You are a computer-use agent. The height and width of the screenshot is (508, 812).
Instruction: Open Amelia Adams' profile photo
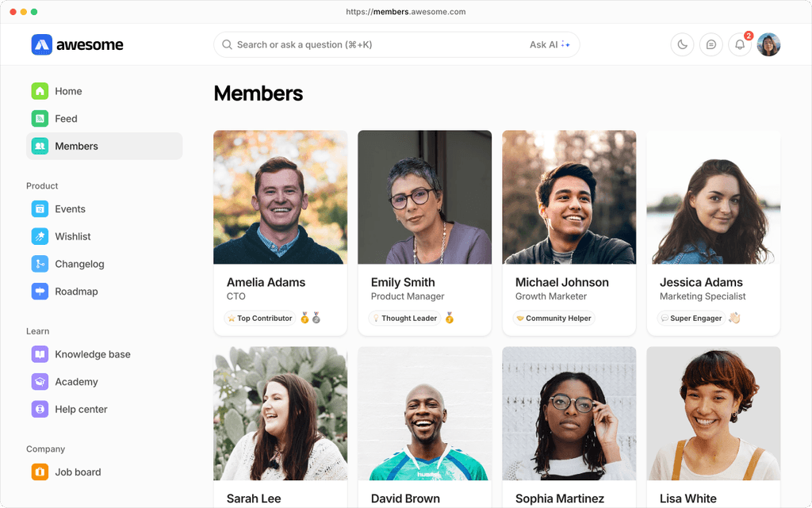click(x=280, y=197)
